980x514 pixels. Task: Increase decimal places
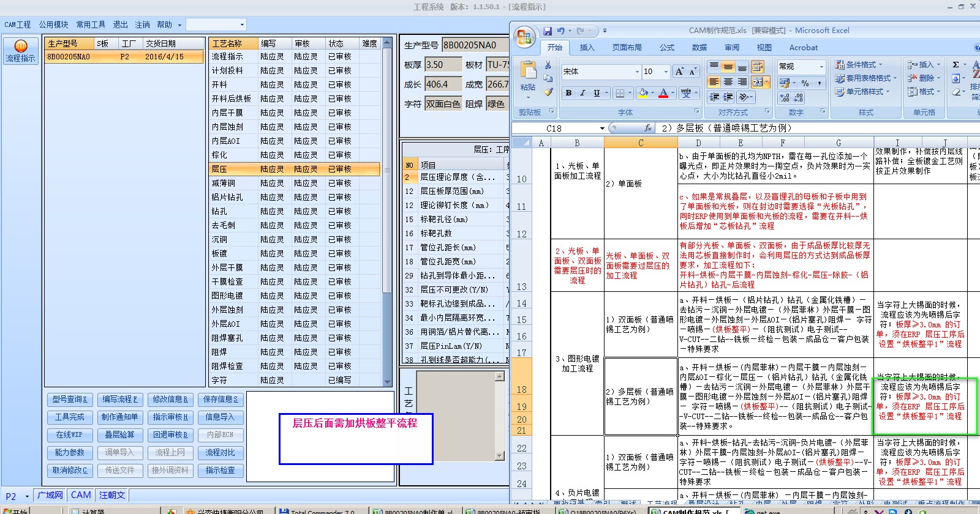(x=785, y=97)
